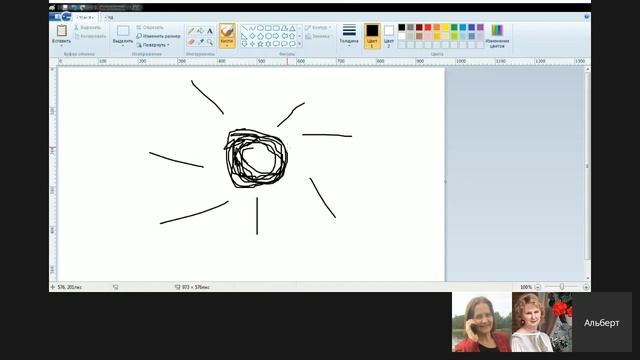Activate the Color 1 foreground selector

click(x=372, y=36)
